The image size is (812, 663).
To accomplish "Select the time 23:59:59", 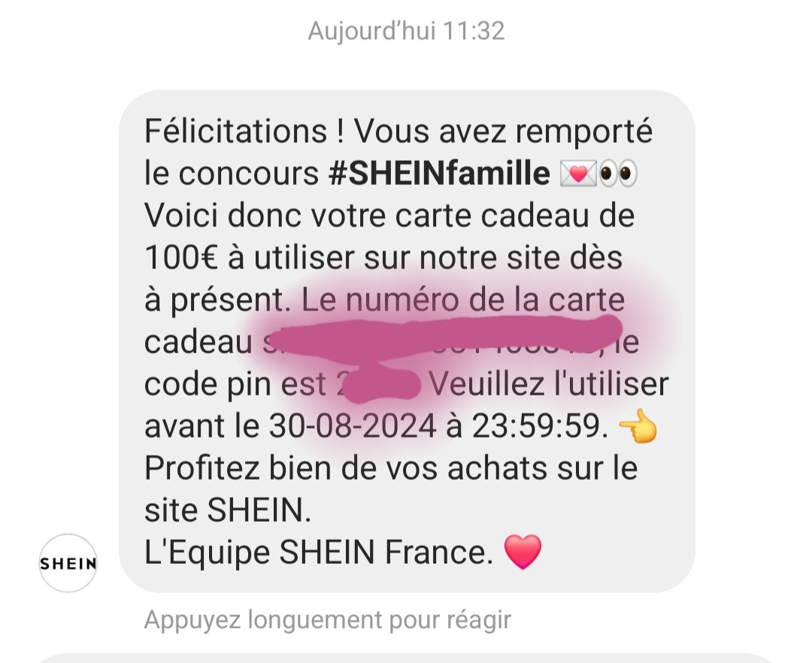I will (540, 426).
